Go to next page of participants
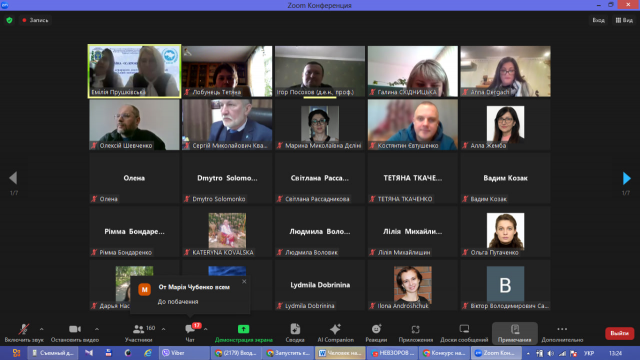This screenshot has height=360, width=640. pyautogui.click(x=627, y=178)
